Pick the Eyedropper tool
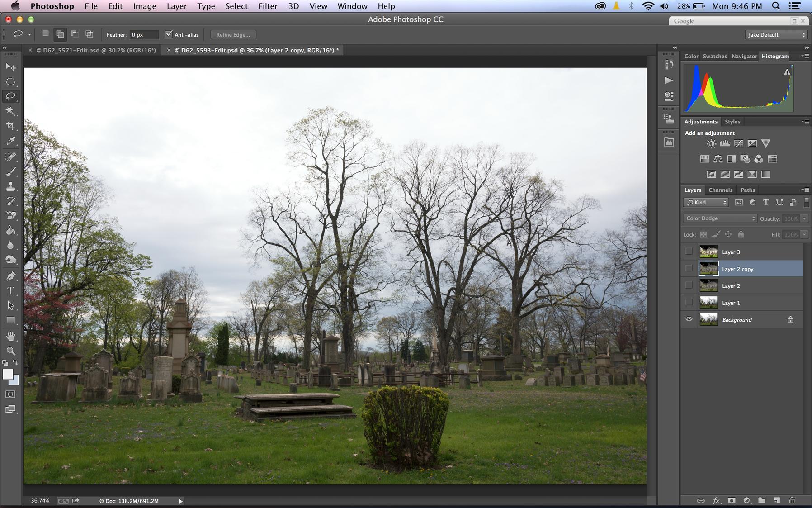Viewport: 812px width, 508px height. click(x=10, y=141)
